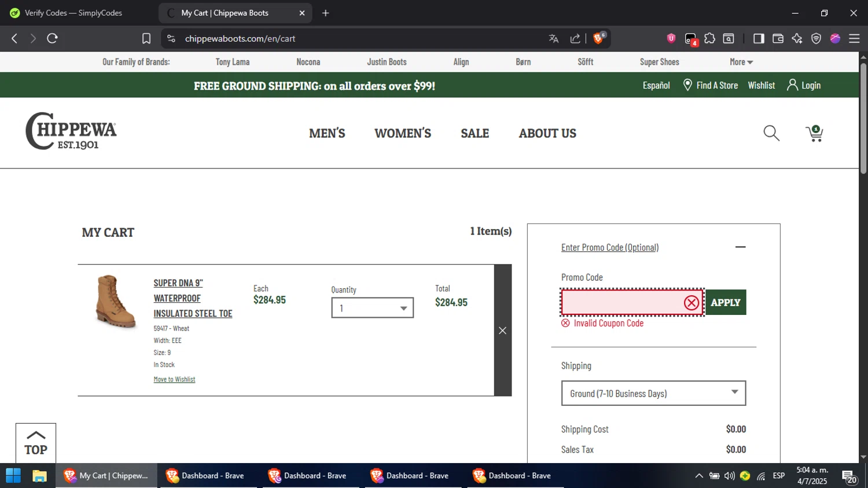Viewport: 868px width, 488px height.
Task: Click the Söfft brand link
Action: 586,62
